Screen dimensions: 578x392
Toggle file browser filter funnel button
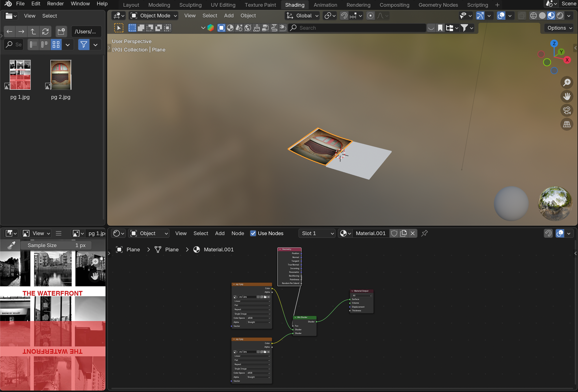pyautogui.click(x=84, y=45)
